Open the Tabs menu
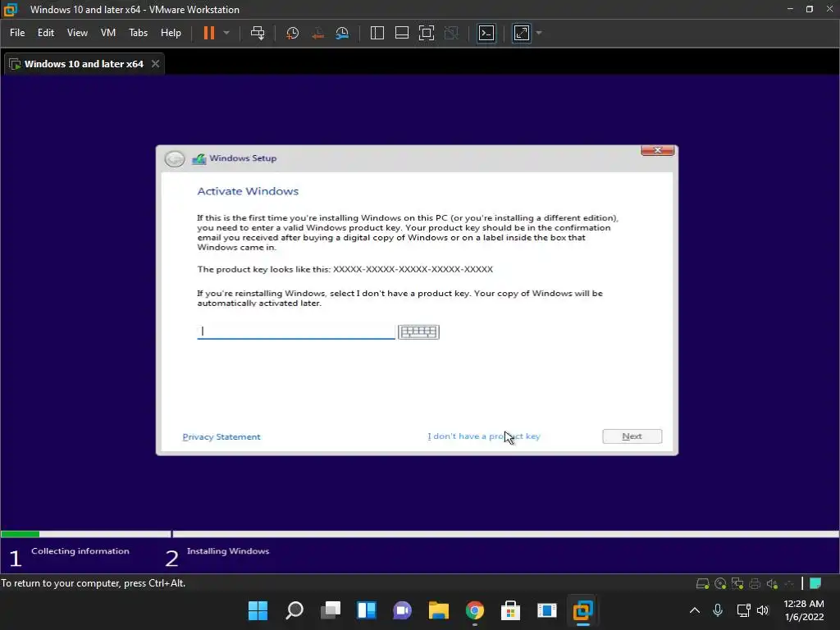 pyautogui.click(x=138, y=33)
